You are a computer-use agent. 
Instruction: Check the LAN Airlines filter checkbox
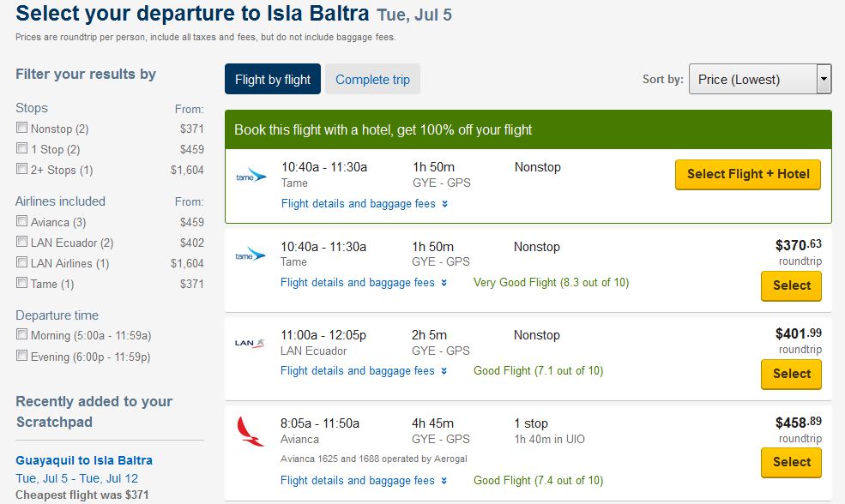(21, 261)
